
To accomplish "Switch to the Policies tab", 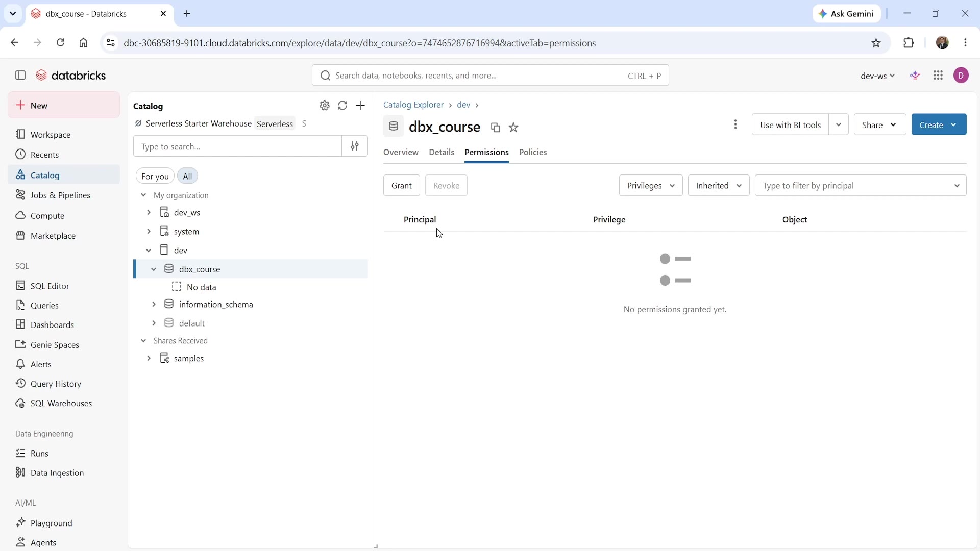I will pyautogui.click(x=533, y=152).
